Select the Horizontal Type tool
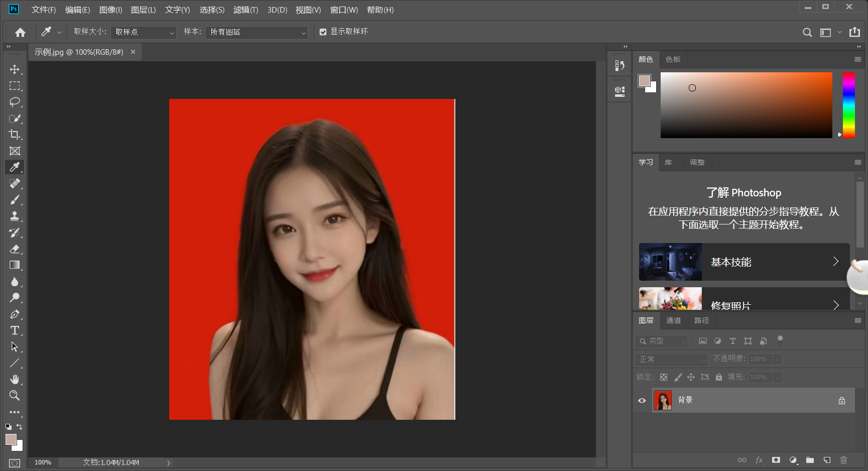868x471 pixels. coord(15,330)
